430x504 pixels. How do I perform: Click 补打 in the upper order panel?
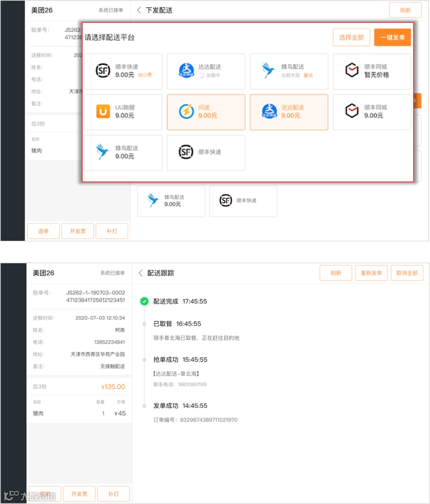tap(112, 231)
